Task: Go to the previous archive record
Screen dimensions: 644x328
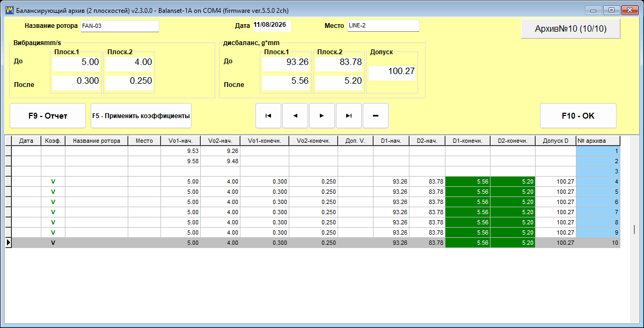Action: point(295,115)
